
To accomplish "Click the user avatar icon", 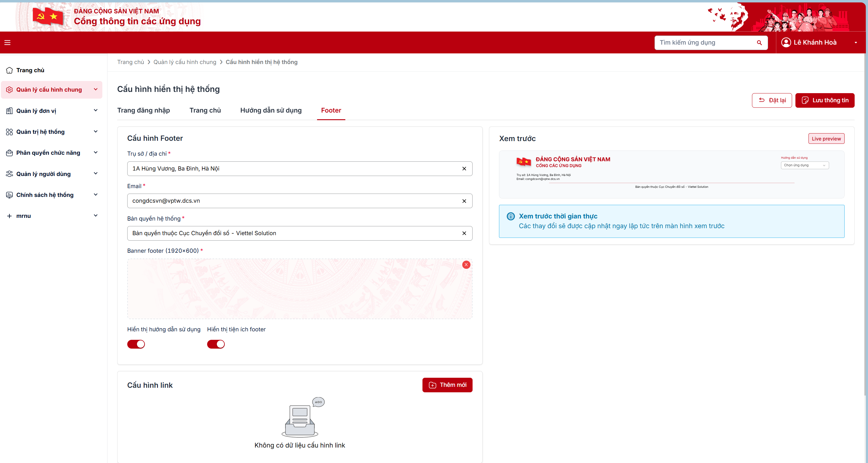I will 786,42.
